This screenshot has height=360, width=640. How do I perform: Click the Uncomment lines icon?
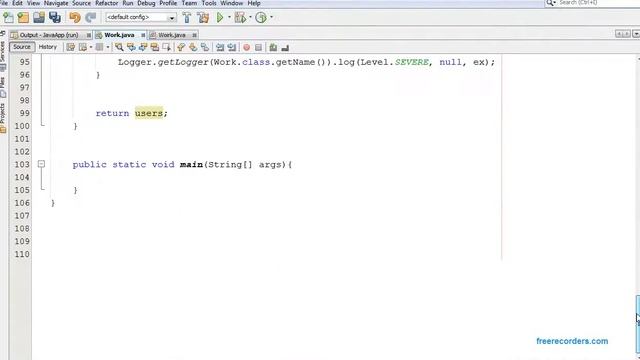point(285,47)
